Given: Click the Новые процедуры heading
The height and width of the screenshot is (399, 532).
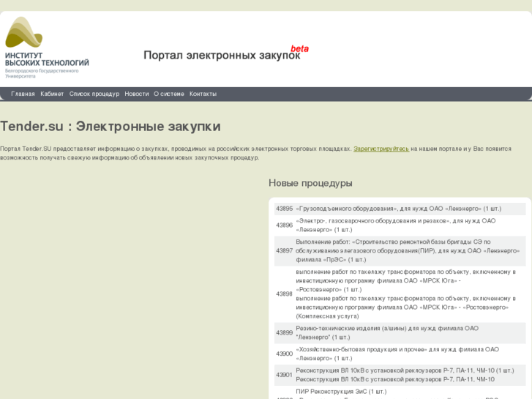Looking at the screenshot, I should coord(310,183).
